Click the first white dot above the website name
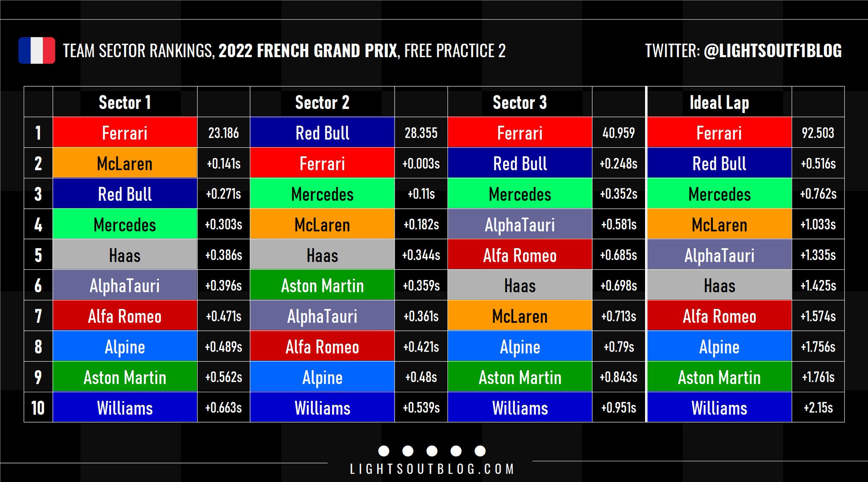 (x=384, y=451)
